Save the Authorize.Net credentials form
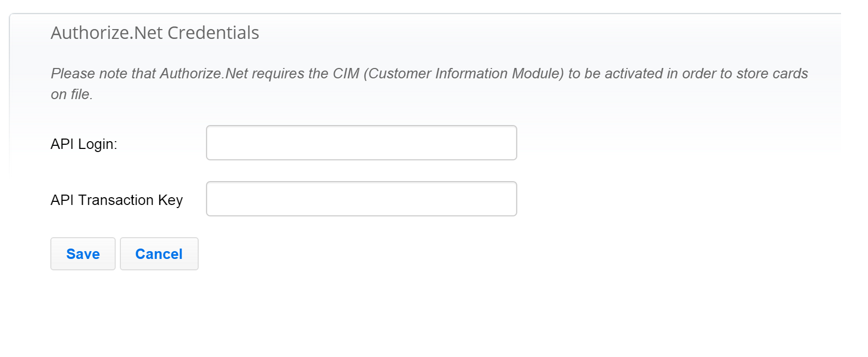This screenshot has width=868, height=357. coord(83,254)
